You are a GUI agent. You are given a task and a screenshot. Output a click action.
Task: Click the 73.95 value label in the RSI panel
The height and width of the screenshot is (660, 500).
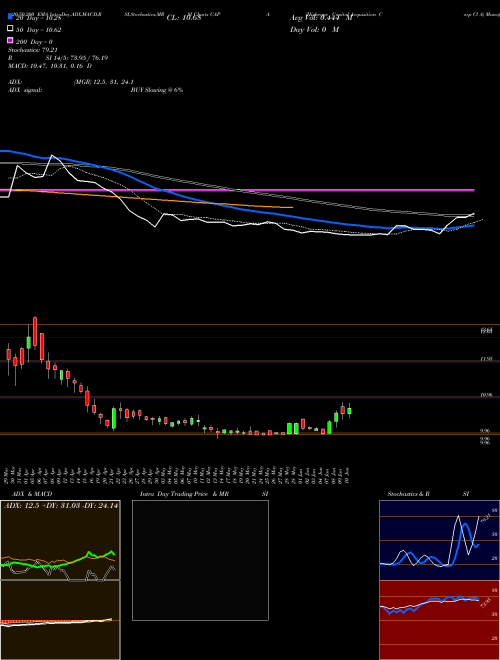[485, 603]
